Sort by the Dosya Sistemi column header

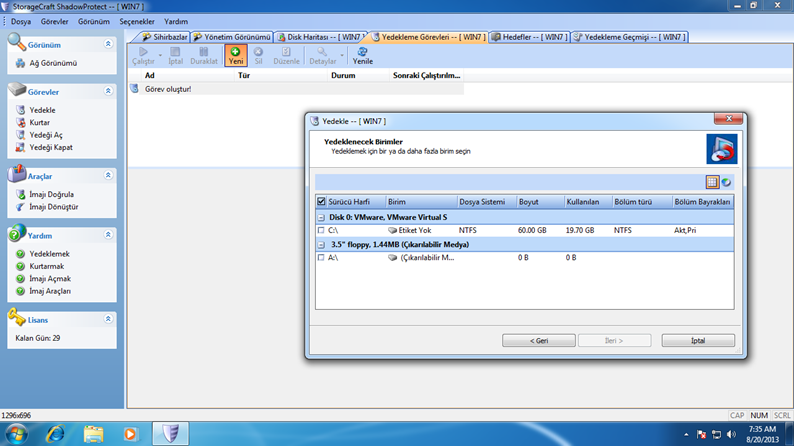pyautogui.click(x=486, y=201)
